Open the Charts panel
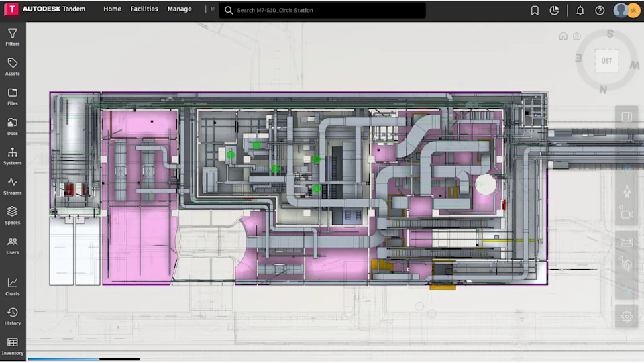This screenshot has width=644, height=363. 12,287
